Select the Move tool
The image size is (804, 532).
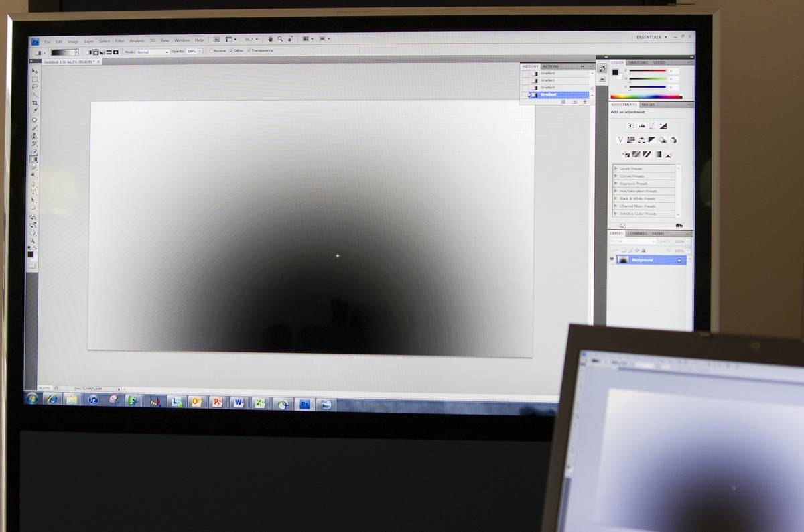(35, 71)
